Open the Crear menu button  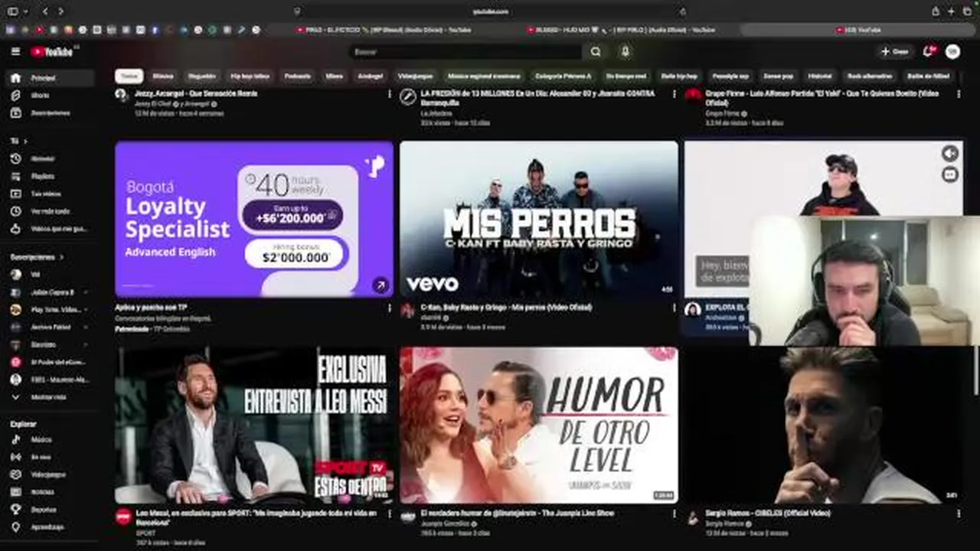pos(894,51)
